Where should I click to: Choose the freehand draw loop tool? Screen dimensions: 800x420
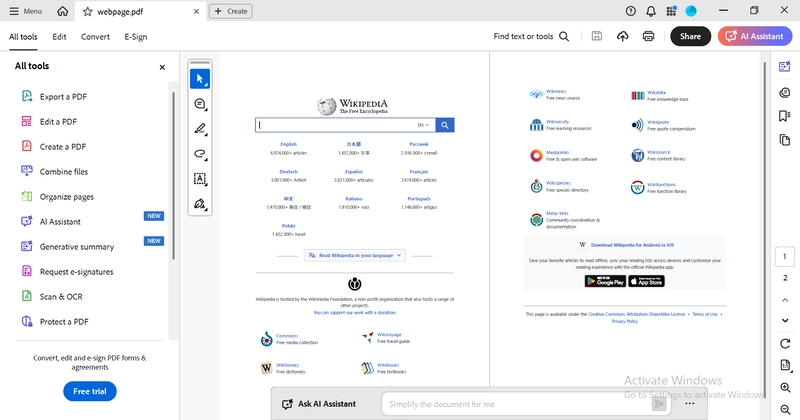click(200, 154)
